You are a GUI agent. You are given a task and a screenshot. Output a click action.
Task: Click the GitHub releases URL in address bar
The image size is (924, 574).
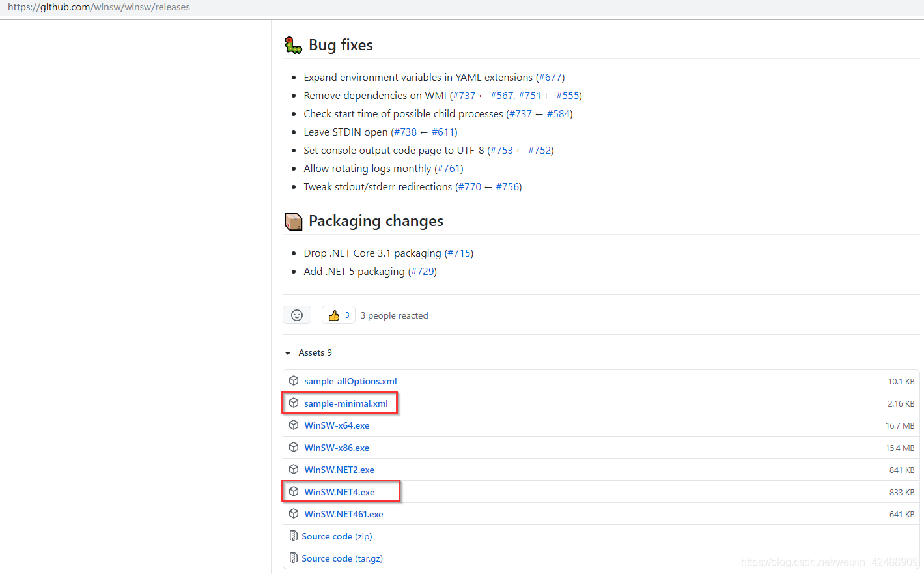click(99, 7)
